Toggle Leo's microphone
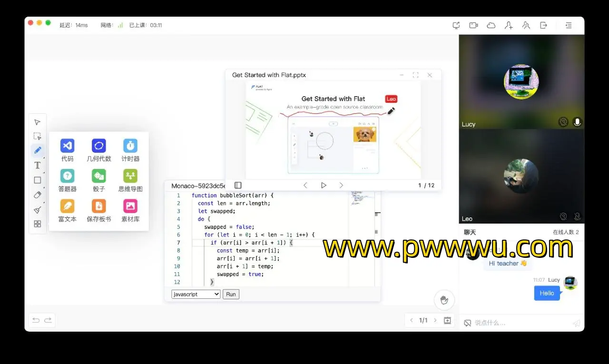The width and height of the screenshot is (609, 364). point(577,217)
